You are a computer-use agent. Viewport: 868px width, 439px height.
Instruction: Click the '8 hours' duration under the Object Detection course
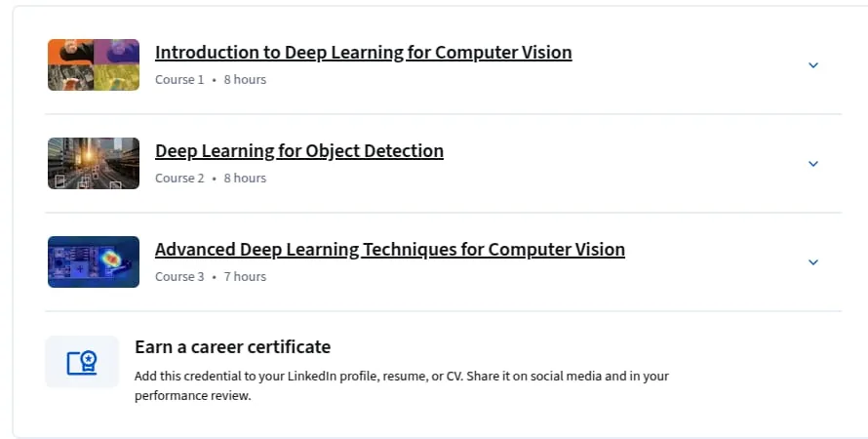245,179
